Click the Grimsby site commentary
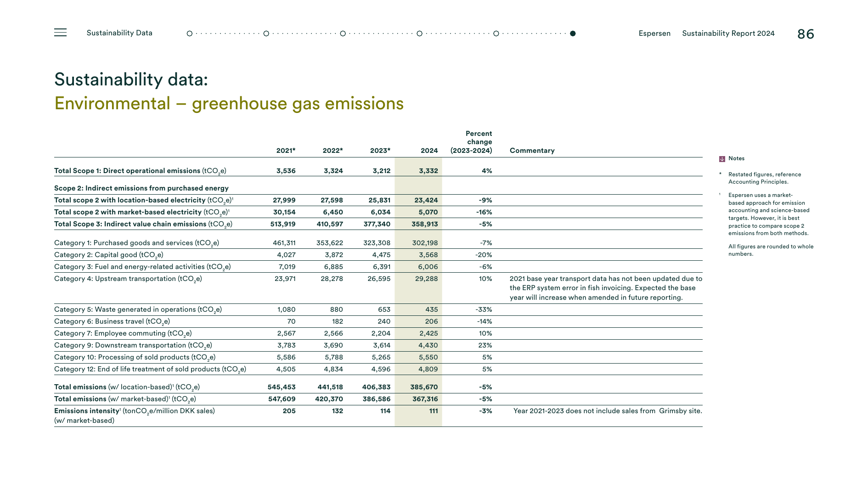Screen dimensions: 868x488 [608, 411]
